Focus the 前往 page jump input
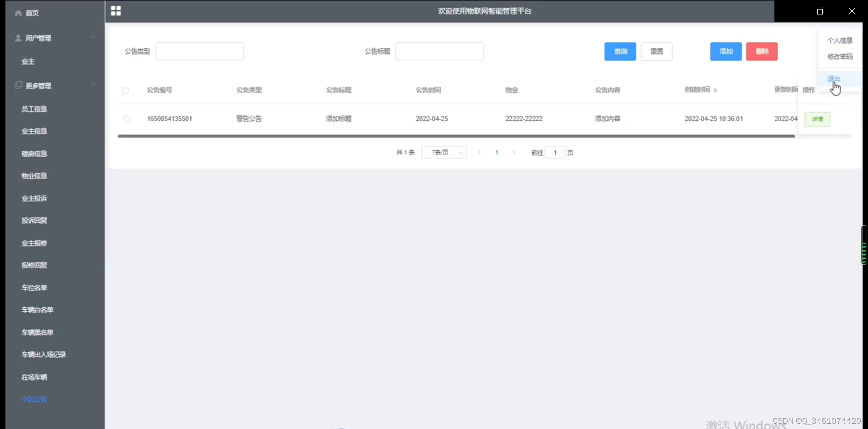Image resolution: width=868 pixels, height=429 pixels. pyautogui.click(x=555, y=153)
